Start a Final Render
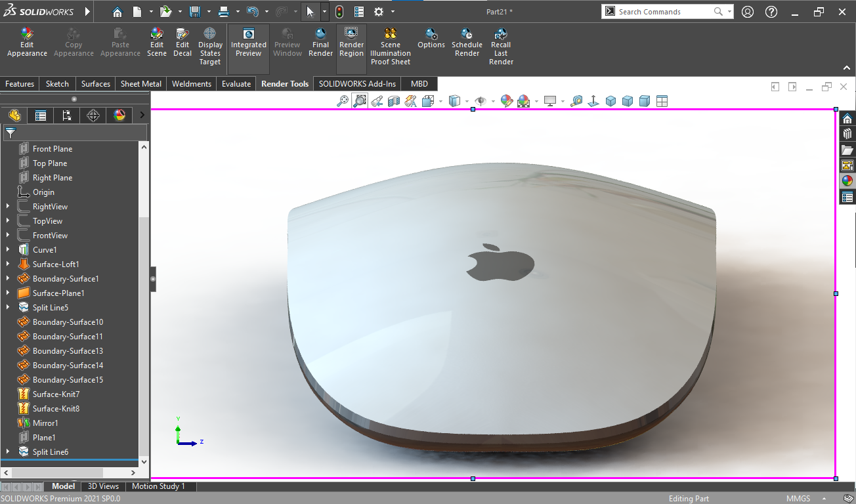This screenshot has height=504, width=856. point(320,42)
